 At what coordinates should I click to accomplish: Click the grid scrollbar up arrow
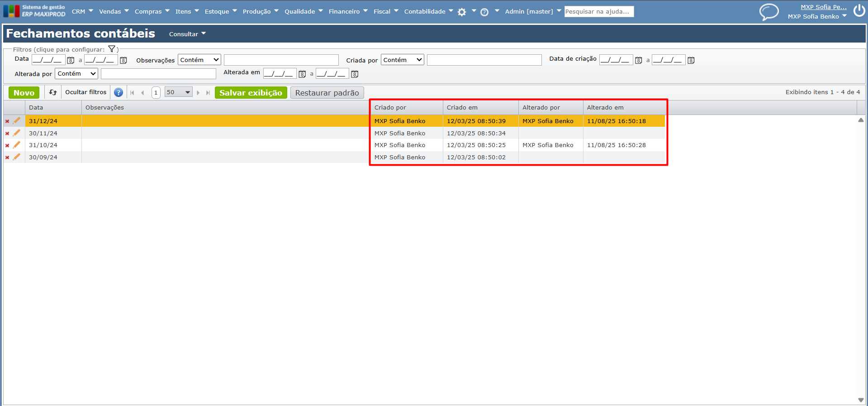[861, 120]
